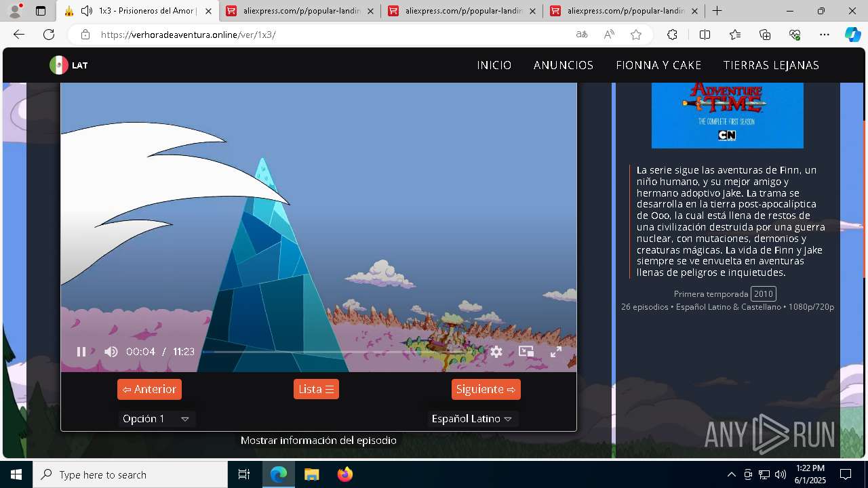
Task: Click the 2010 year badge
Action: [764, 293]
